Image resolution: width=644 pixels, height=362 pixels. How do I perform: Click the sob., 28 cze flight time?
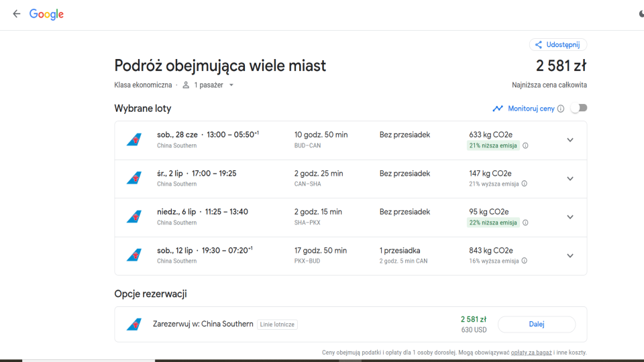[208, 135]
